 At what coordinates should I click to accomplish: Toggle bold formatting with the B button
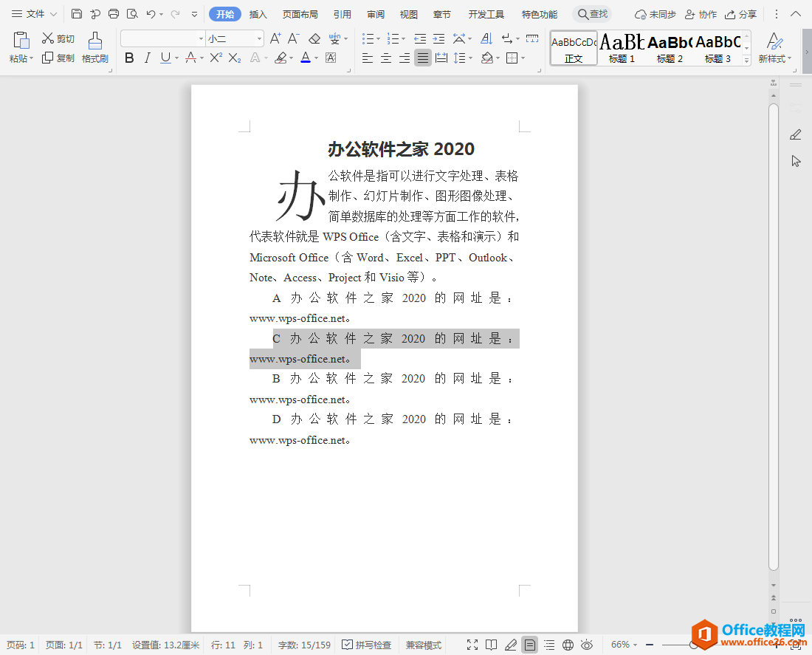point(129,58)
